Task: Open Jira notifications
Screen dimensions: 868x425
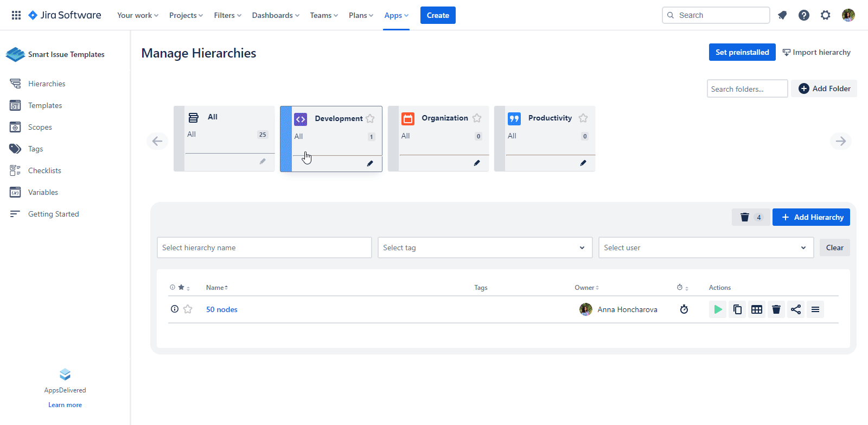Action: pos(782,15)
